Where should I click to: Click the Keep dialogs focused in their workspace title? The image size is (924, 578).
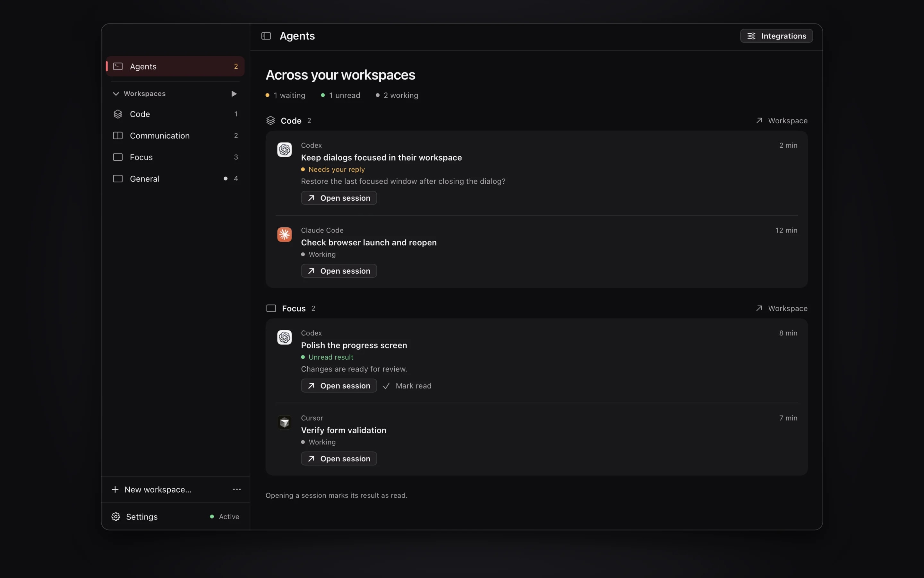381,157
